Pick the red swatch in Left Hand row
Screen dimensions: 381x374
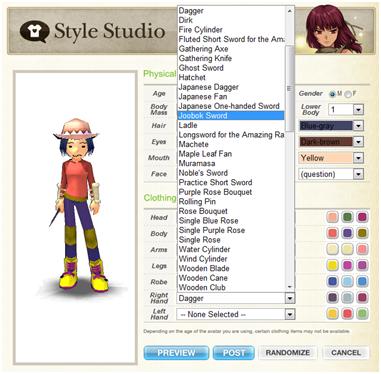(x=347, y=313)
